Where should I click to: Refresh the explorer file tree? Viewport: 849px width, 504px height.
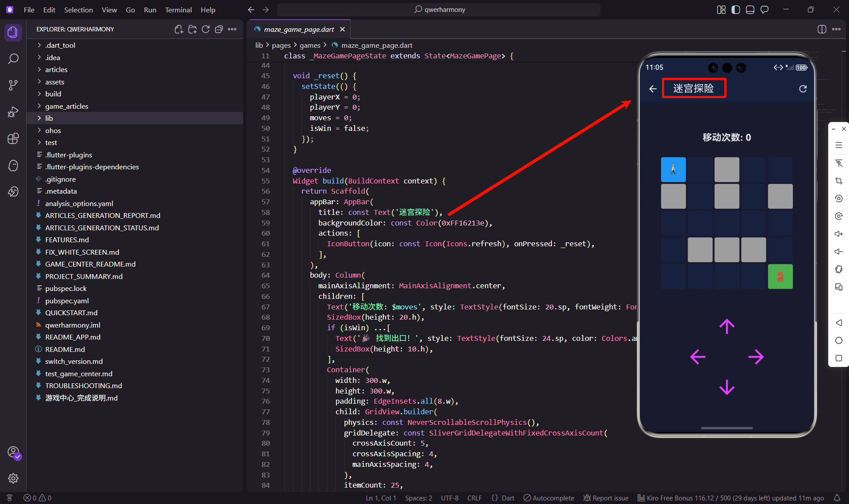click(206, 29)
